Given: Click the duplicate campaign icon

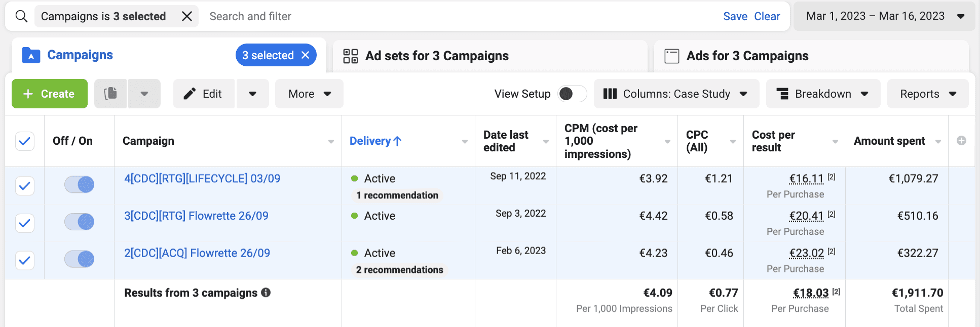Looking at the screenshot, I should tap(110, 94).
